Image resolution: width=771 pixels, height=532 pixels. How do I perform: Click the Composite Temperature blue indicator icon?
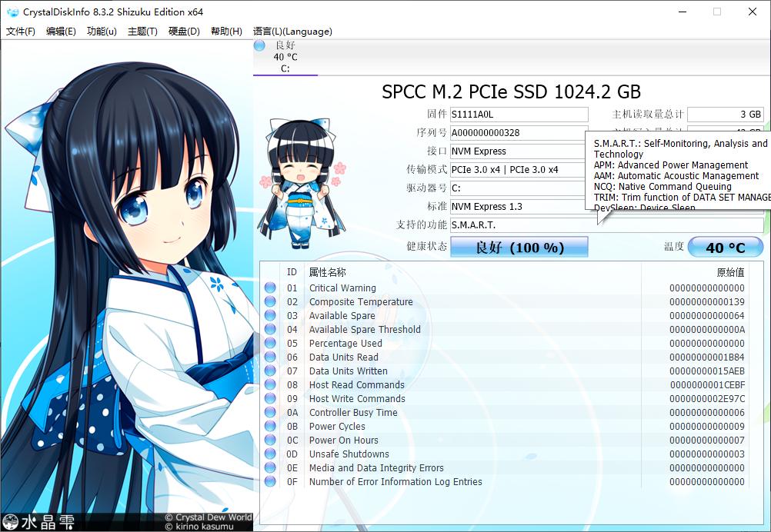click(270, 301)
